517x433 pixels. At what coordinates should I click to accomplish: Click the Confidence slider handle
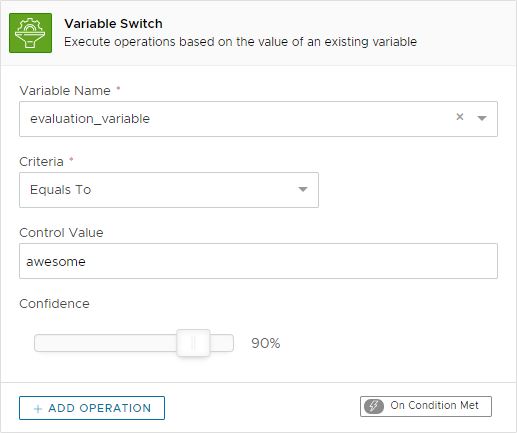tap(193, 343)
